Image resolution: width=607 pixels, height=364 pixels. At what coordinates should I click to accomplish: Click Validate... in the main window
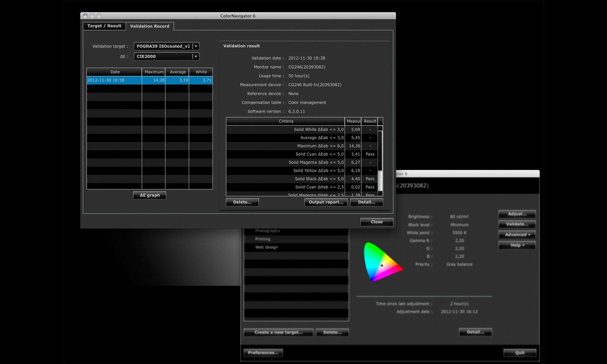tap(517, 224)
